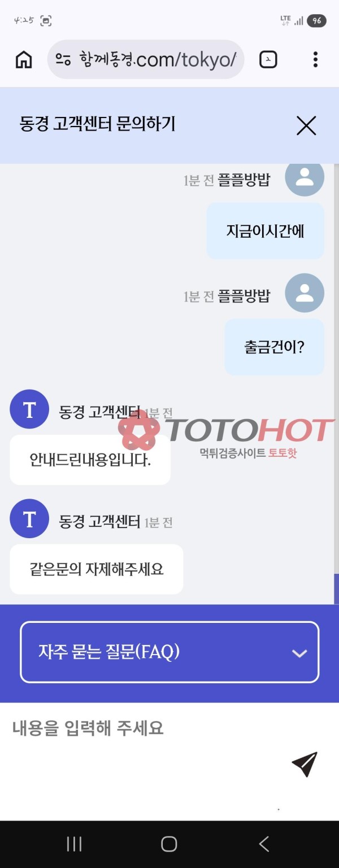Open the tab switcher icon
The height and width of the screenshot is (868, 339).
pos(268,59)
